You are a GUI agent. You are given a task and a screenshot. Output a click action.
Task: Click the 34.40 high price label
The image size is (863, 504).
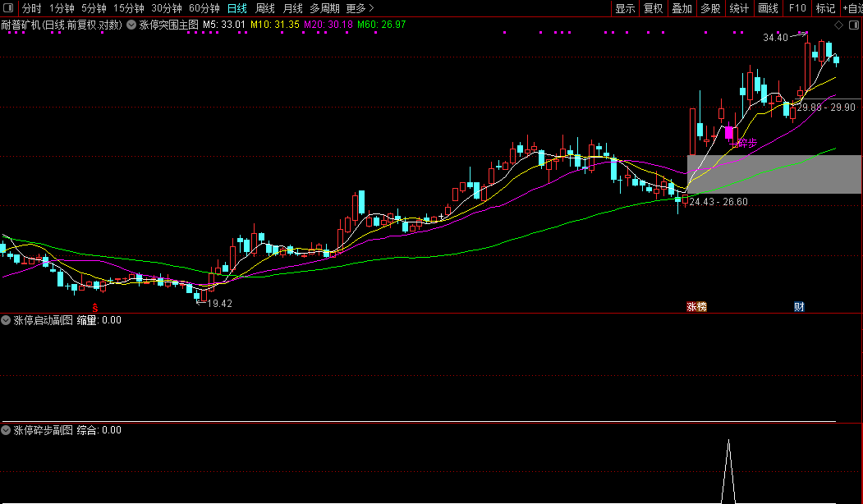775,38
